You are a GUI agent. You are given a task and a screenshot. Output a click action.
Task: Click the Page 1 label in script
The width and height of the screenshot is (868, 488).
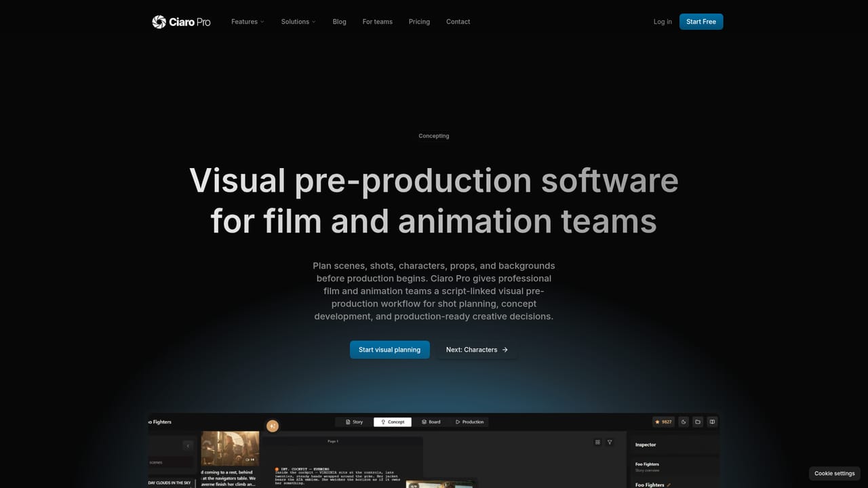(x=333, y=441)
